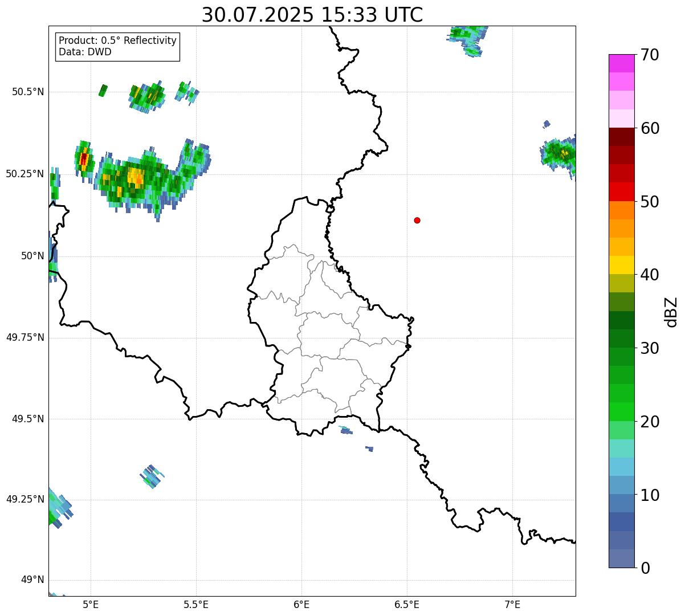Click the yellow colorbar segment above 40
Image resolution: width=685 pixels, height=616 pixels.
tap(621, 266)
